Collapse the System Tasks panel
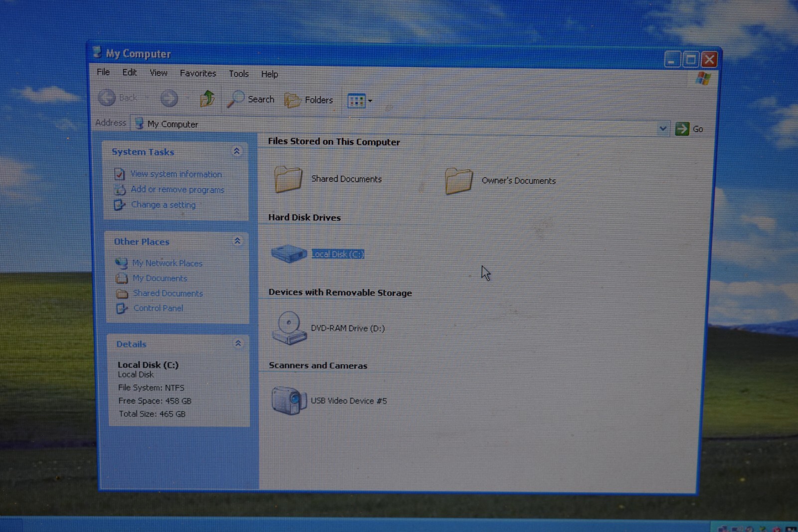 [x=236, y=151]
